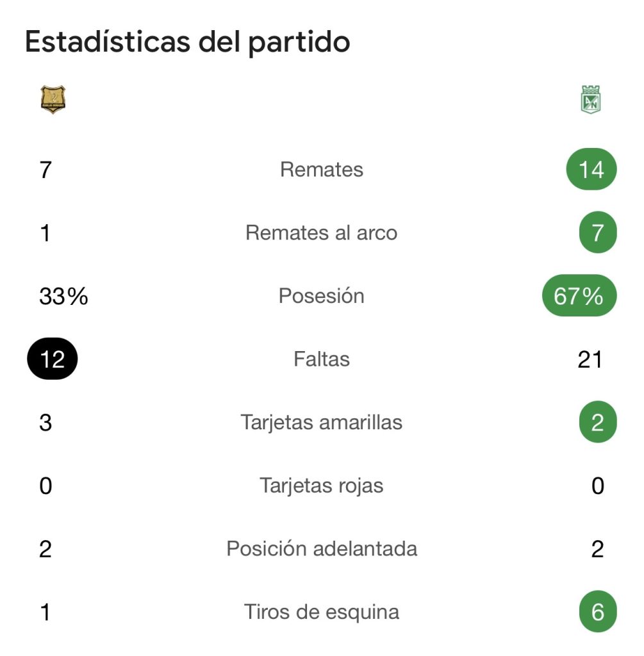Click the Estadísticas del partido heading

pyautogui.click(x=187, y=42)
